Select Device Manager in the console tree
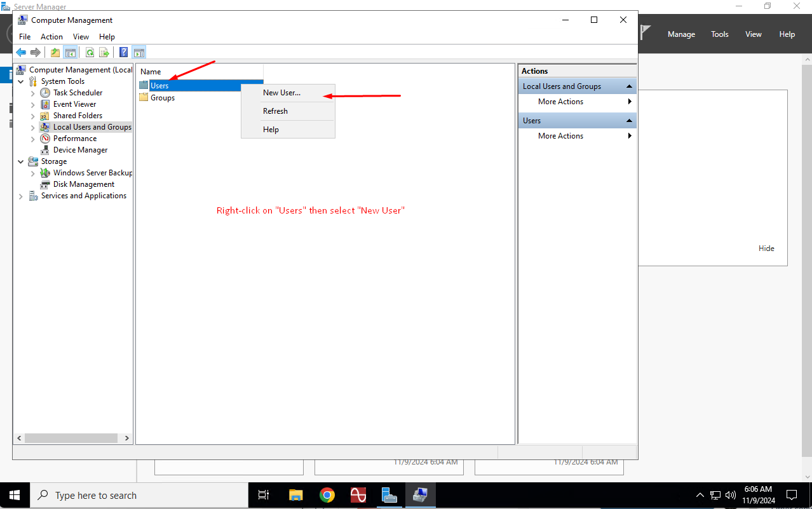812x509 pixels. tap(80, 150)
